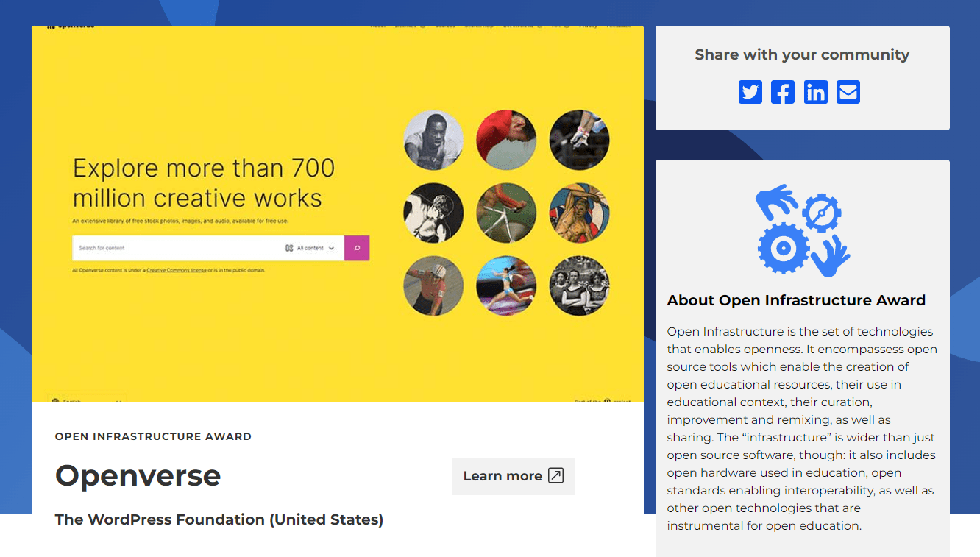Open the English language dropdown in the screenshot
980x557 pixels.
(x=87, y=399)
